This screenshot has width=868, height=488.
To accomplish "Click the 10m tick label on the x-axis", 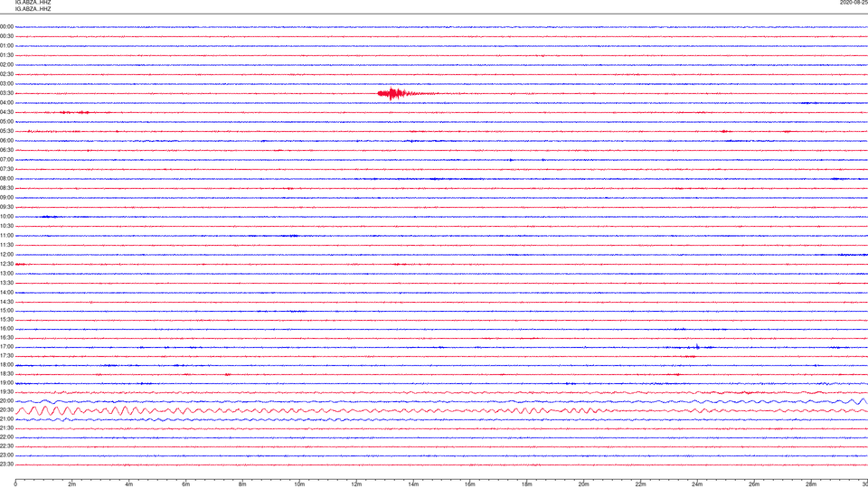I will 299,484.
